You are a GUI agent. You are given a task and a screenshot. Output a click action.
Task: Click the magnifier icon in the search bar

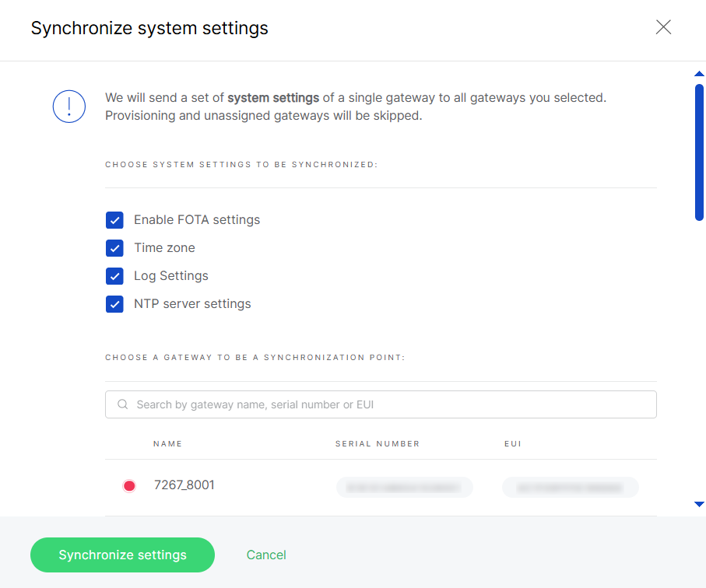tap(122, 404)
